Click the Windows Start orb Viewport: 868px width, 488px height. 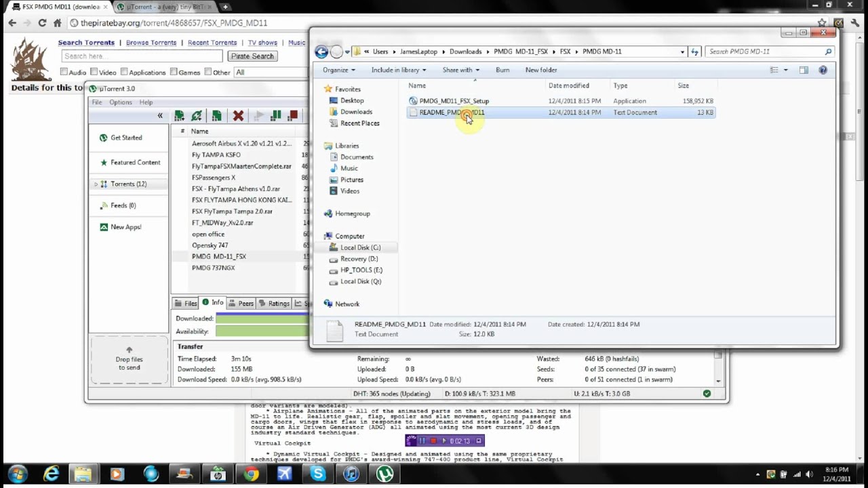click(17, 474)
